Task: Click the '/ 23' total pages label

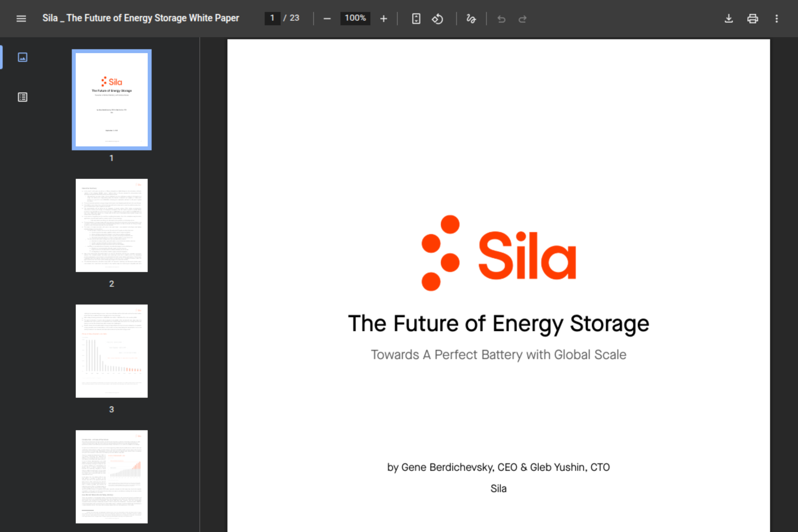Action: (291, 18)
